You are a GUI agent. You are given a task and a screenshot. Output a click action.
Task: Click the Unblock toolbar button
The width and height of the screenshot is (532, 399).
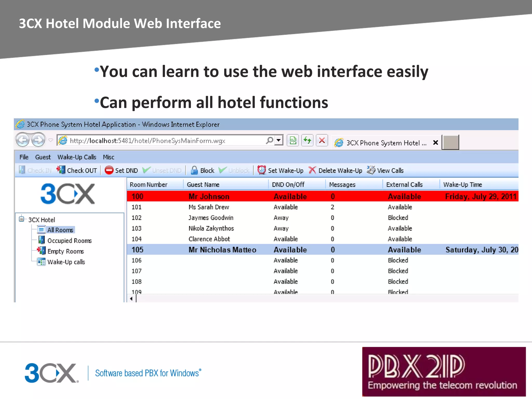(x=234, y=170)
